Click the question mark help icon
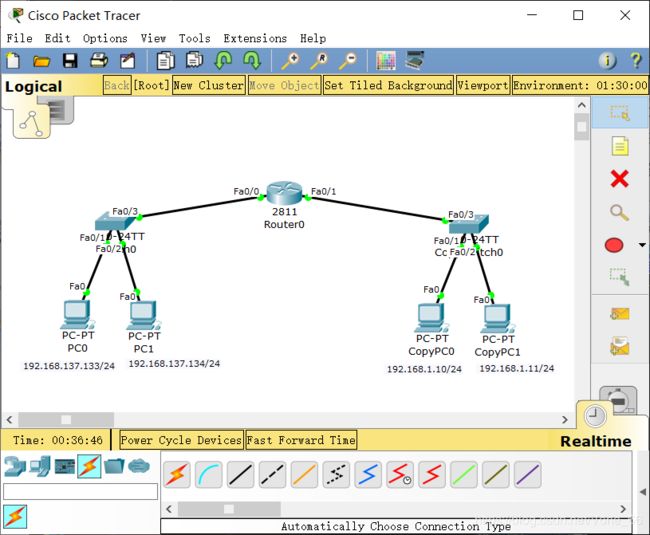650x535 pixels. coord(636,61)
